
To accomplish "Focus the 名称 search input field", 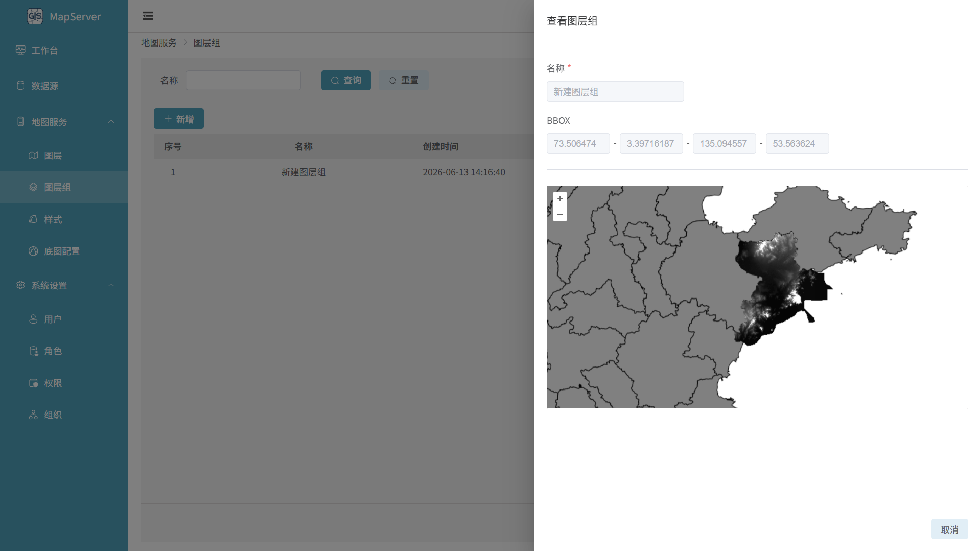I will point(243,80).
